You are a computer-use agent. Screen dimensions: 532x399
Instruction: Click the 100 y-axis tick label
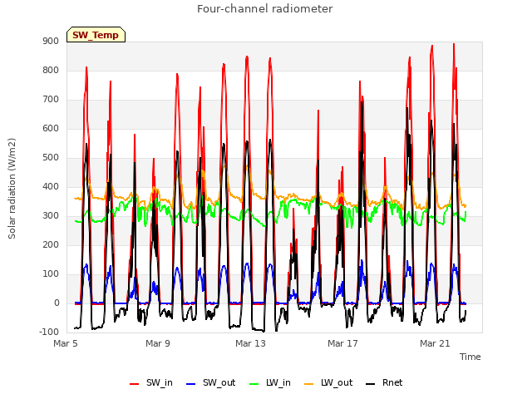(51, 273)
